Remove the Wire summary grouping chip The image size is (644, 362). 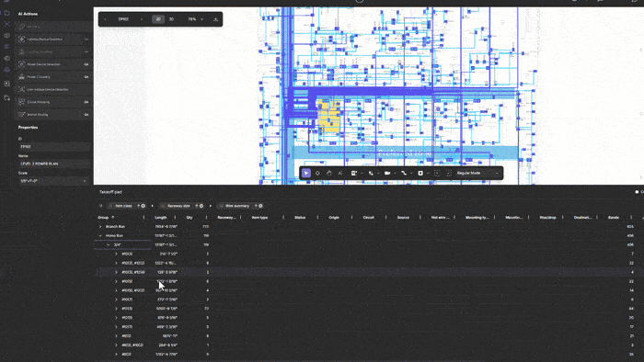point(260,206)
